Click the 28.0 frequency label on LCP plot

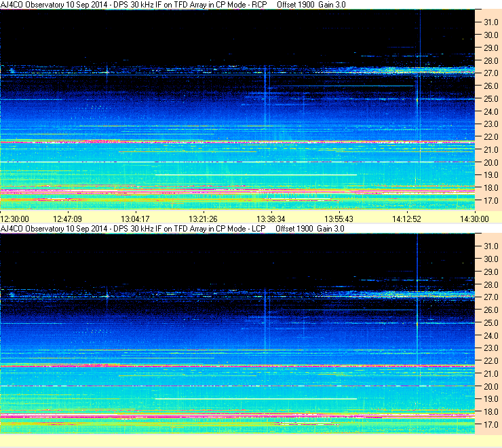click(491, 284)
